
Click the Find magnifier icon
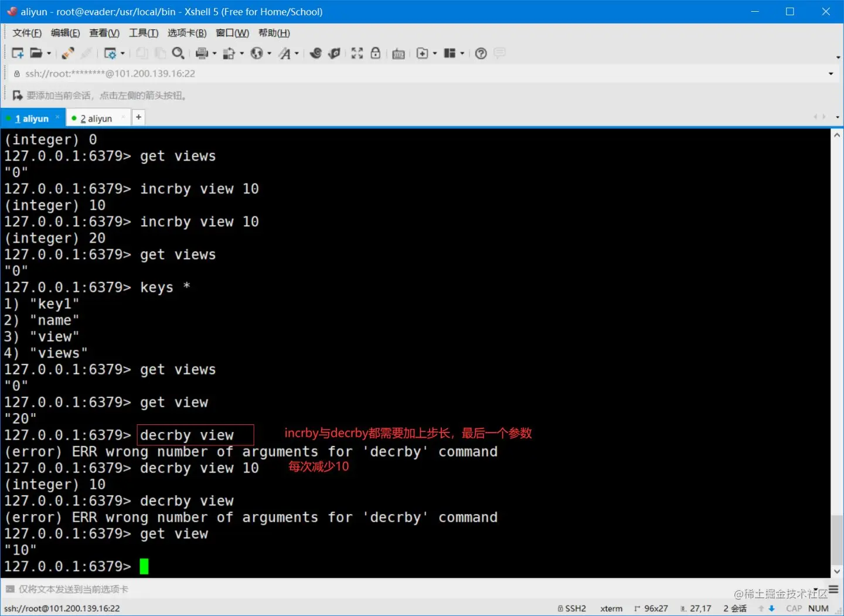pos(178,53)
